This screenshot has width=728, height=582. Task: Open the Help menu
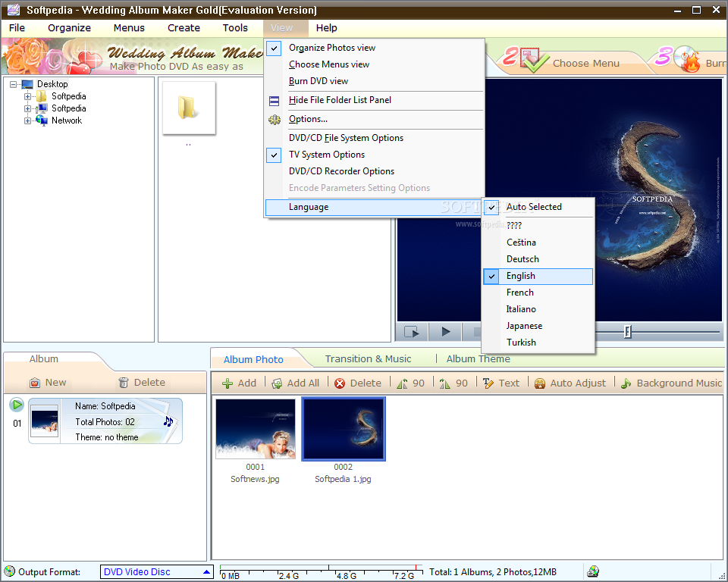(326, 28)
